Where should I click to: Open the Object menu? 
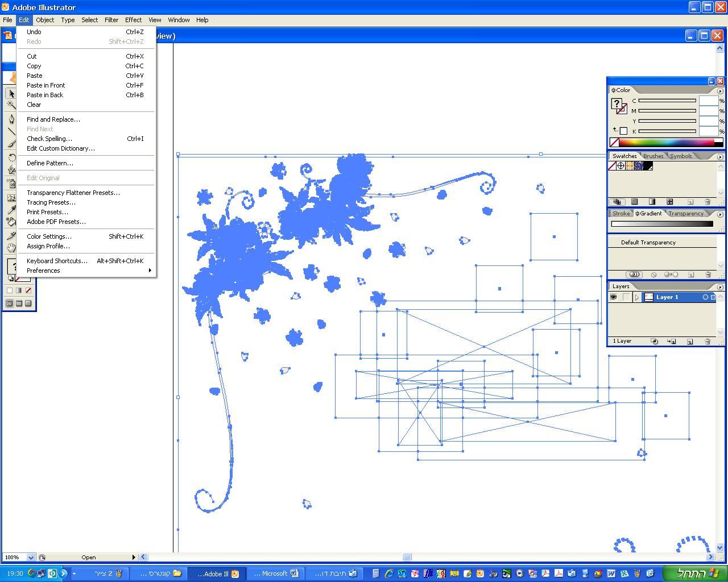tap(45, 20)
